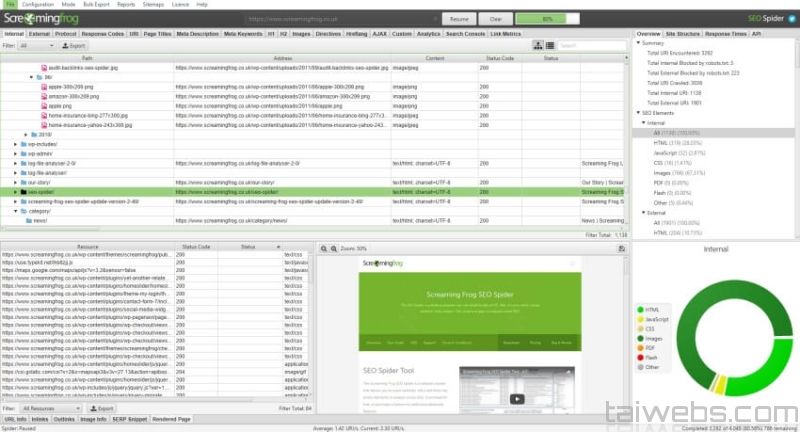Screen dimensions: 800x432
Task: Click amazon-300x209.png image file icon
Action: tap(44, 96)
